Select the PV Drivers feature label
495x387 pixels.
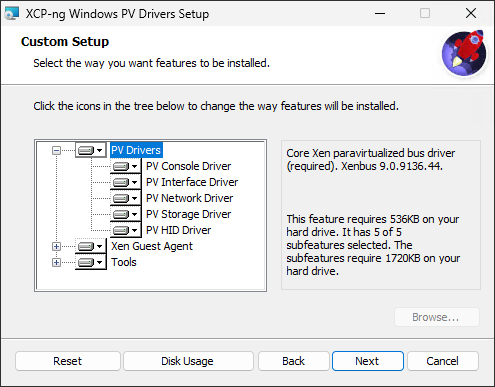tap(136, 150)
